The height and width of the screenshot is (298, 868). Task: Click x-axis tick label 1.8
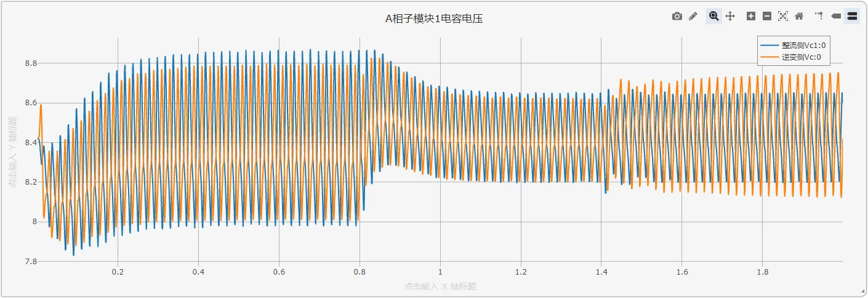(763, 272)
